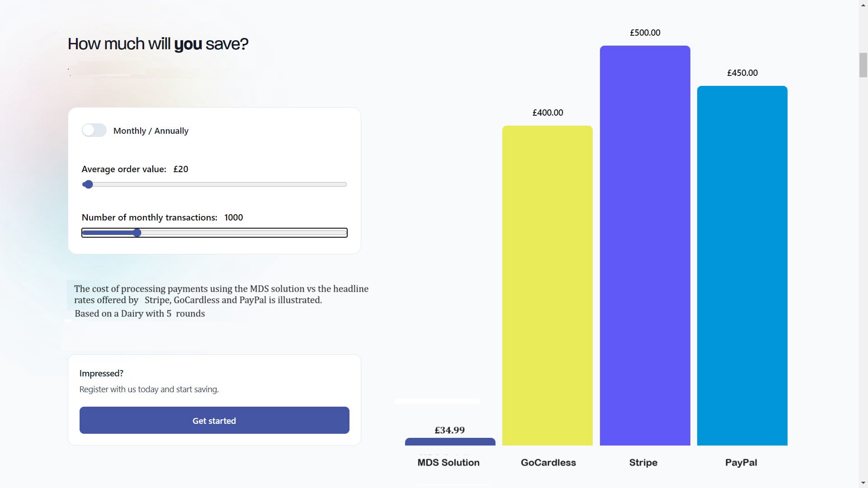Click the scrollbar up arrow

point(863,4)
